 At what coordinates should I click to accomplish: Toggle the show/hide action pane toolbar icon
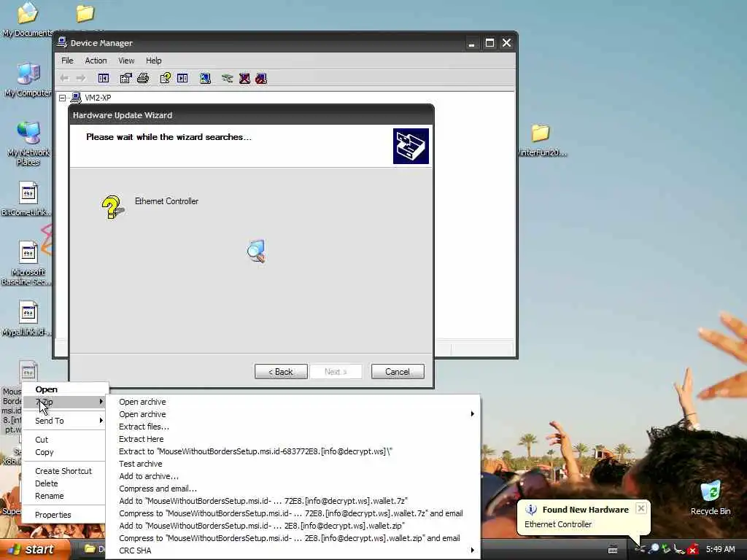point(182,78)
